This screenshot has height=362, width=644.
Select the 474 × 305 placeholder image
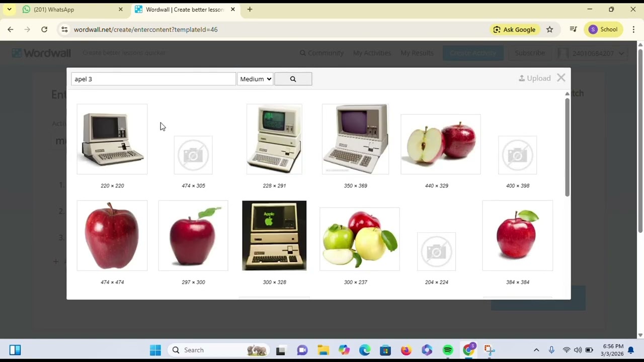click(193, 155)
